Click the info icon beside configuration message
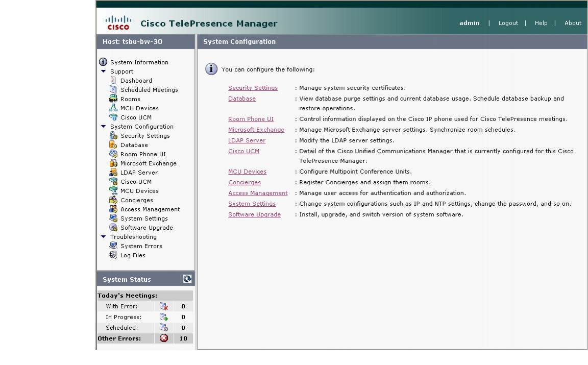The height and width of the screenshot is (365, 588). [211, 69]
